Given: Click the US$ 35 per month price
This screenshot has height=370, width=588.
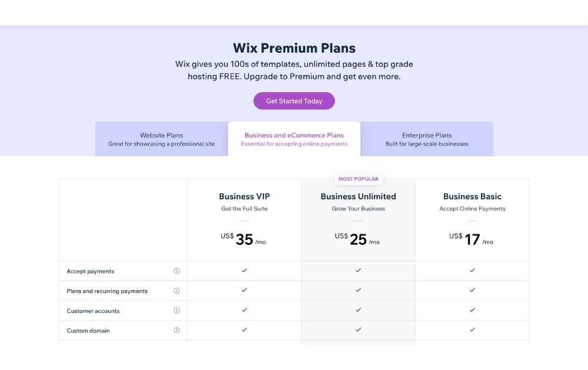Looking at the screenshot, I should 243,239.
